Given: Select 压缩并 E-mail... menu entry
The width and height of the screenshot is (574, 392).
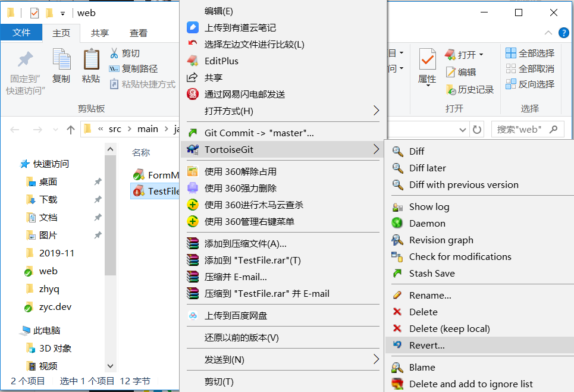Looking at the screenshot, I should pos(236,277).
